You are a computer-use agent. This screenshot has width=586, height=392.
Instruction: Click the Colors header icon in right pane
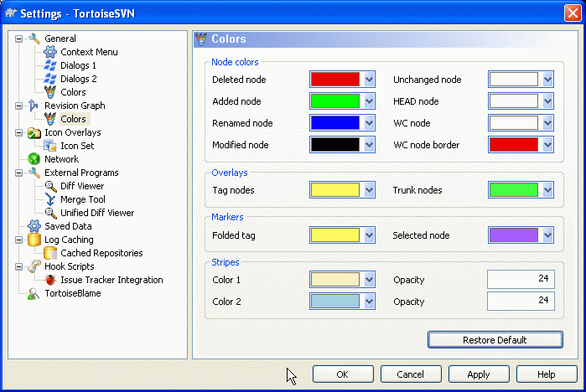(x=201, y=39)
